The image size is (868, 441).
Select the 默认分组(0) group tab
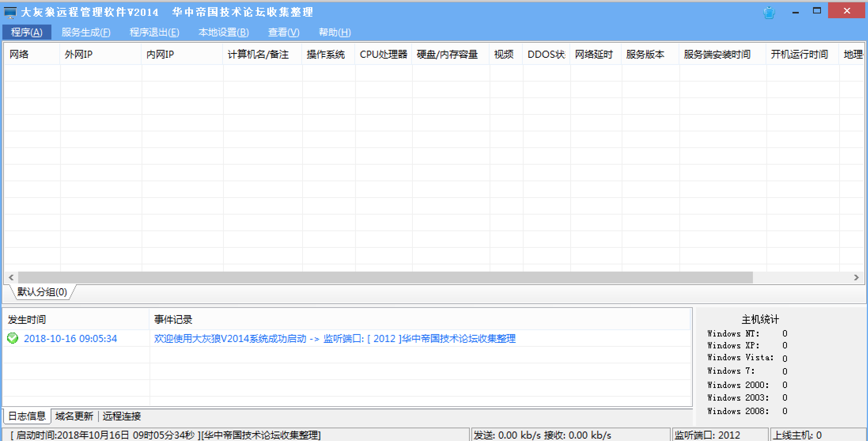[x=42, y=292]
